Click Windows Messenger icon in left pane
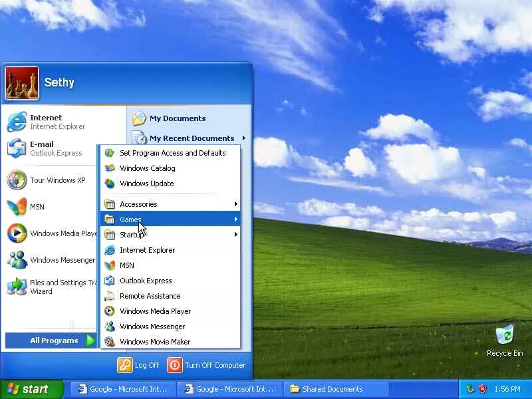 tap(17, 260)
